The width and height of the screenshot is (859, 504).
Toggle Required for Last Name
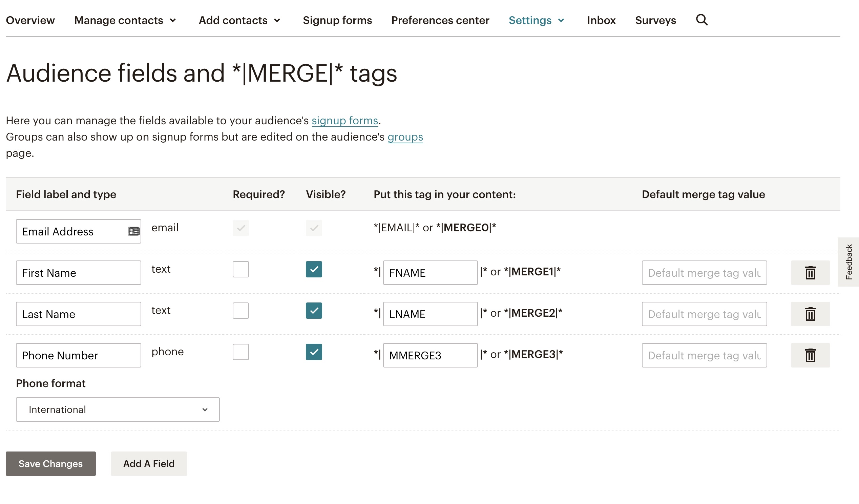point(240,311)
